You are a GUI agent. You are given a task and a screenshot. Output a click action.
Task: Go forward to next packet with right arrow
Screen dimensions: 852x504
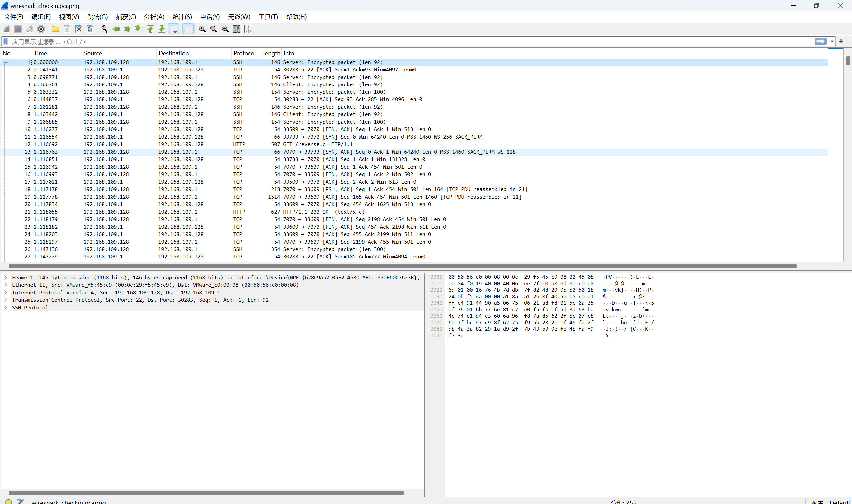(128, 29)
